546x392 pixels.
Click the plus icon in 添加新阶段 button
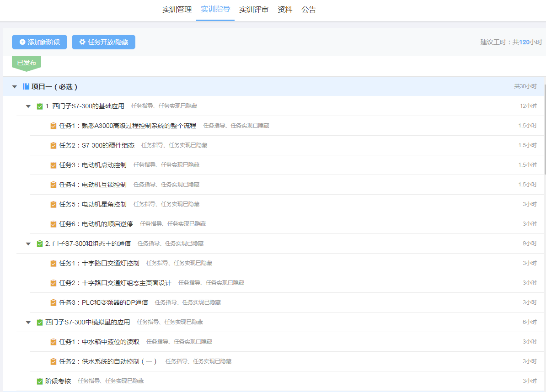(x=22, y=42)
